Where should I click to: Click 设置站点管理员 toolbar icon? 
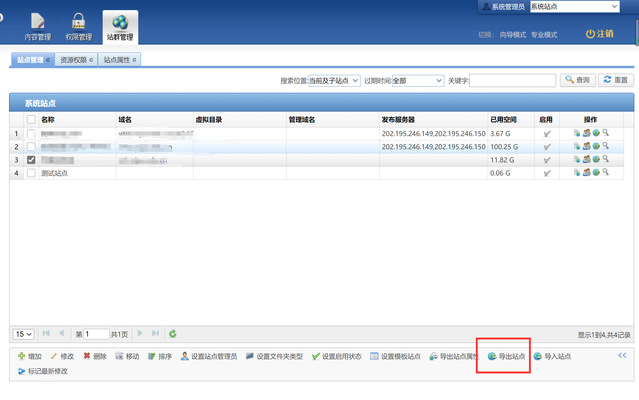pyautogui.click(x=185, y=356)
